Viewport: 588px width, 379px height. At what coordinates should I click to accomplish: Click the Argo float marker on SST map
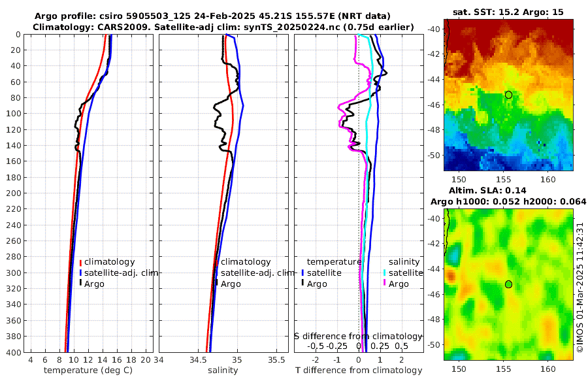coord(508,95)
